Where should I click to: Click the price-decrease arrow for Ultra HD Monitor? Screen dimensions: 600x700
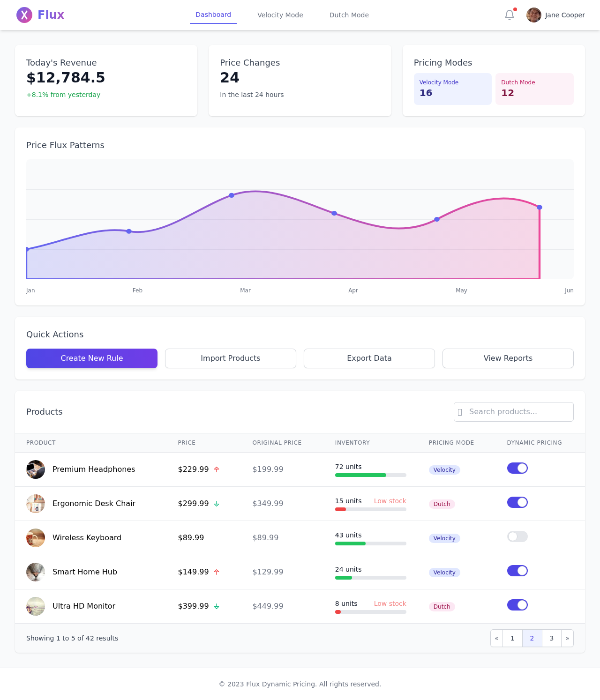(x=216, y=606)
